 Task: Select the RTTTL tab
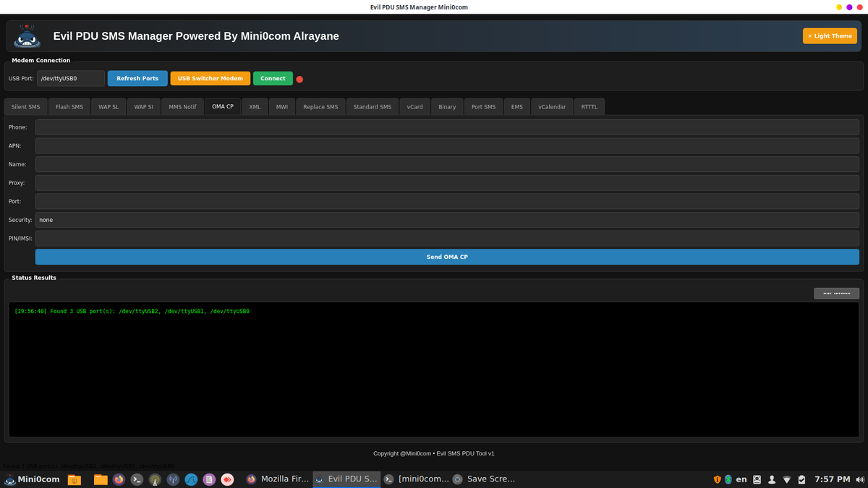coord(589,106)
